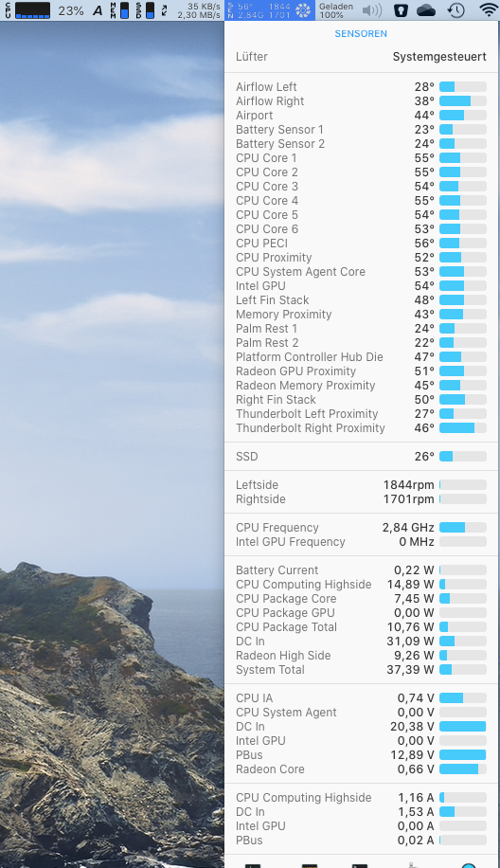Viewport: 500px width, 868px height.
Task: Select the Airport sensor row
Action: coord(361,116)
